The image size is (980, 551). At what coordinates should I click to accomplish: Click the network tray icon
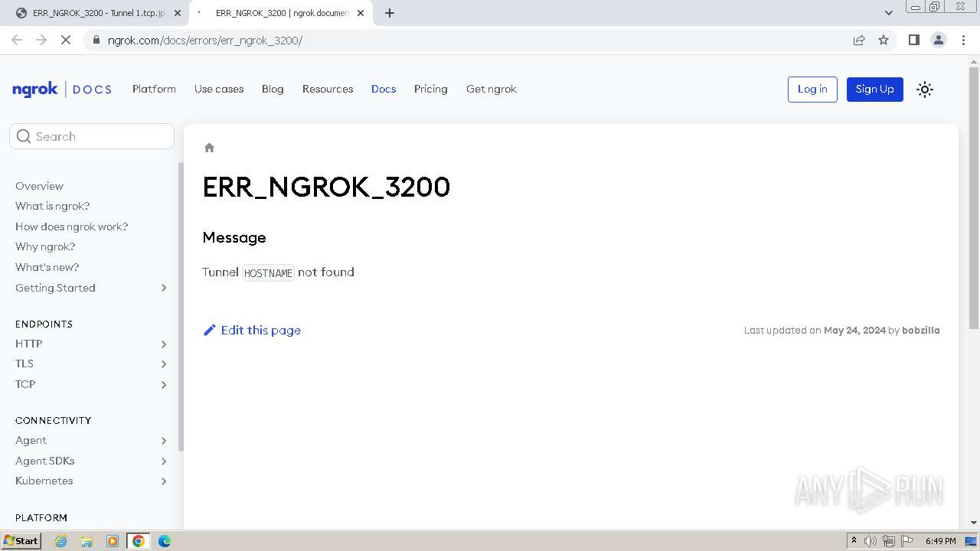pyautogui.click(x=889, y=541)
